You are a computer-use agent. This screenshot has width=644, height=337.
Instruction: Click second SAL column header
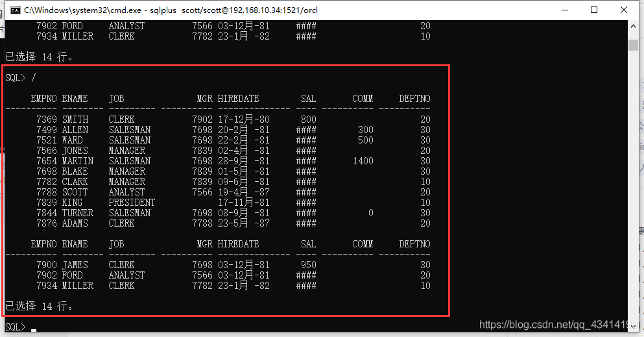(309, 244)
